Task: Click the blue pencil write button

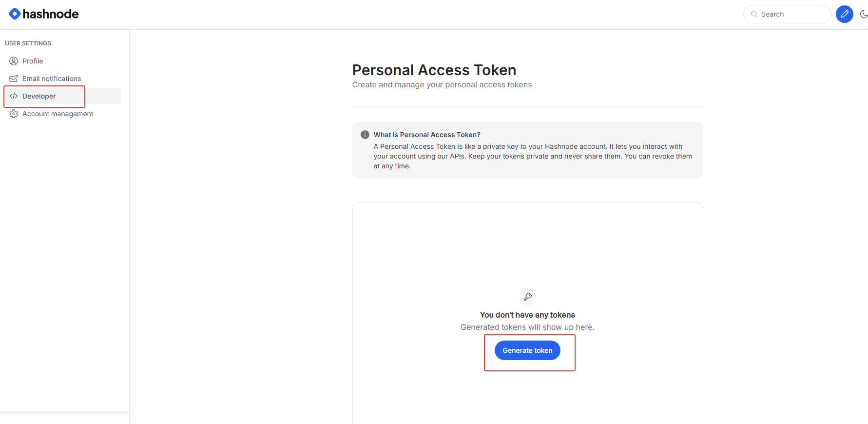Action: point(845,14)
